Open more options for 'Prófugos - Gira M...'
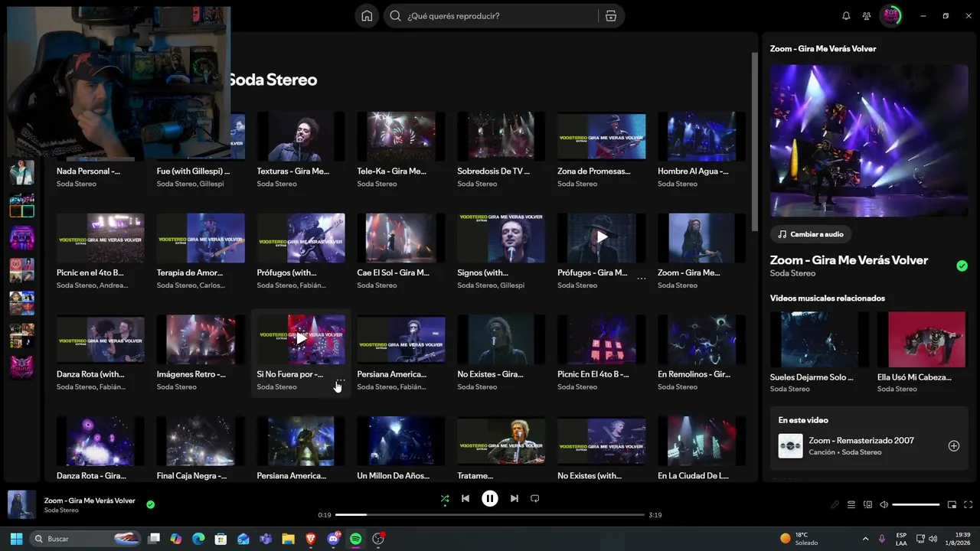Image resolution: width=980 pixels, height=551 pixels. coord(642,279)
